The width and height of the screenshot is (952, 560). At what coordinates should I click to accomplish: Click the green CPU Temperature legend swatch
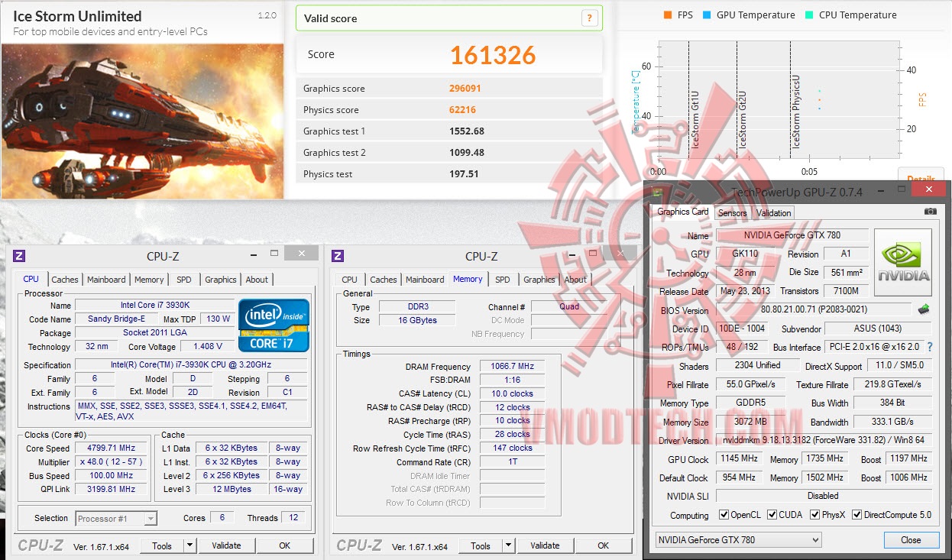click(x=809, y=15)
